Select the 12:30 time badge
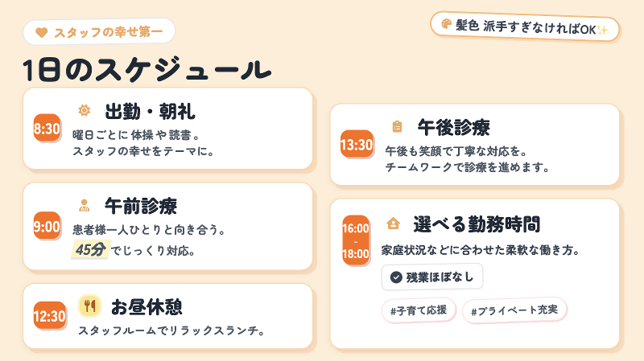 coord(49,316)
